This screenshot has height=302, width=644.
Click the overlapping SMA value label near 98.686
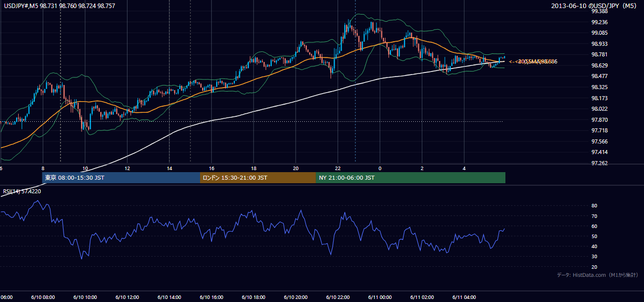coord(533,61)
